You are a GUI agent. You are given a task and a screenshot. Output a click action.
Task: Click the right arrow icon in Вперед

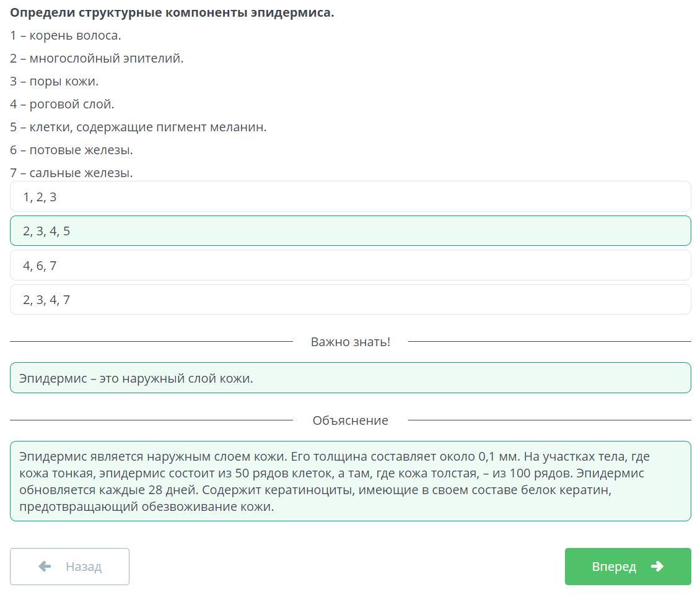tap(657, 567)
